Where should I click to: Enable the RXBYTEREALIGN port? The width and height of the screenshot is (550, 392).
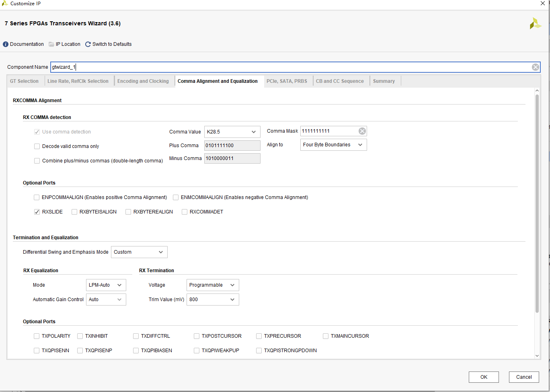click(x=128, y=212)
